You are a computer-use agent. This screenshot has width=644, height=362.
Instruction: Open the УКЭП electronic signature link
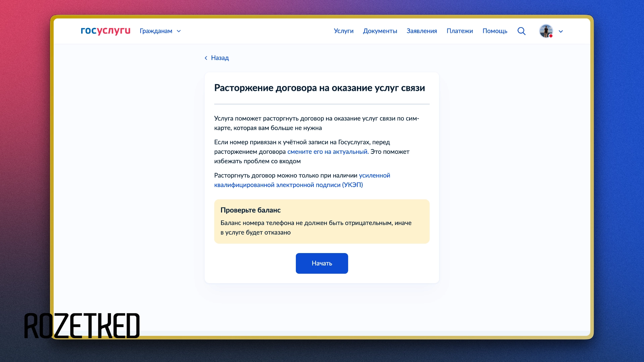tap(288, 185)
